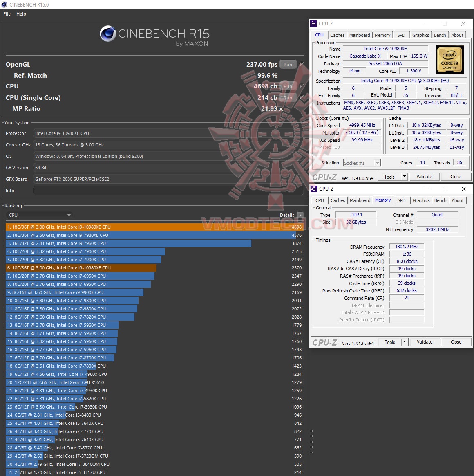Screen dimensions: 474x476
Task: Click Validate button in lower CPU-Z
Action: tap(425, 342)
